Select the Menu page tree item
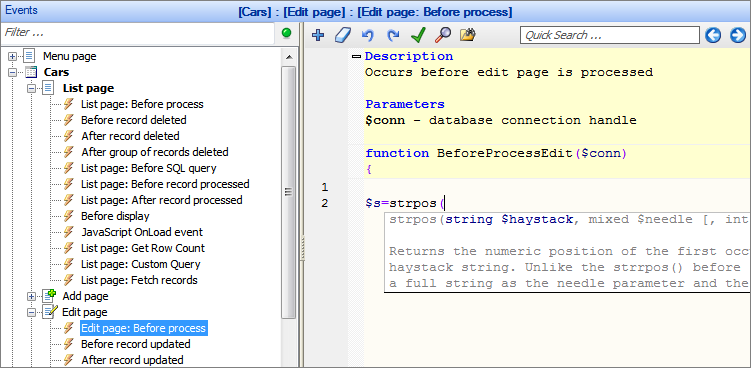The image size is (751, 368). [69, 57]
